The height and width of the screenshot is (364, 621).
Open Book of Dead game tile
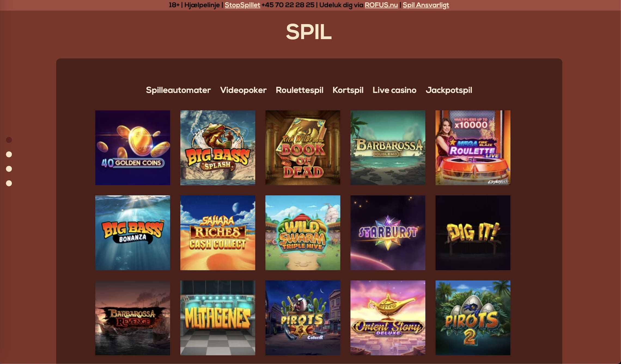point(303,148)
